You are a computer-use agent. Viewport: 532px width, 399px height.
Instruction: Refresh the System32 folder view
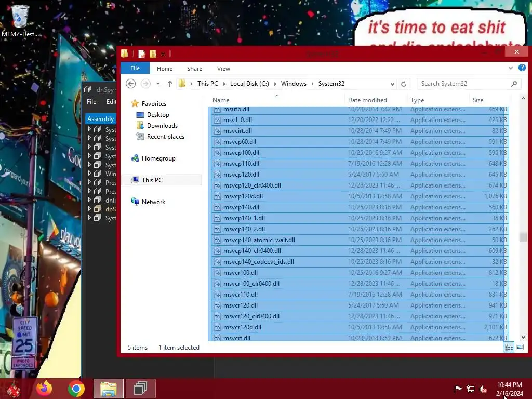[x=403, y=84]
